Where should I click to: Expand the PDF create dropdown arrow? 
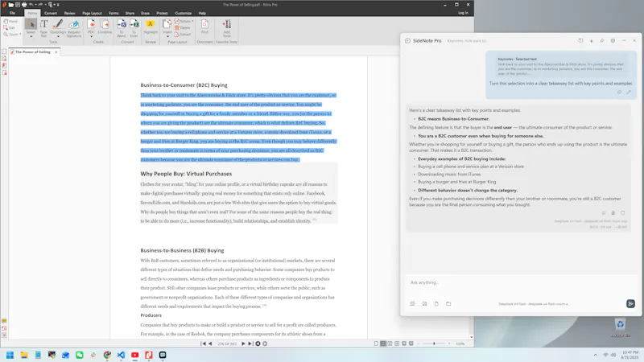(91, 36)
